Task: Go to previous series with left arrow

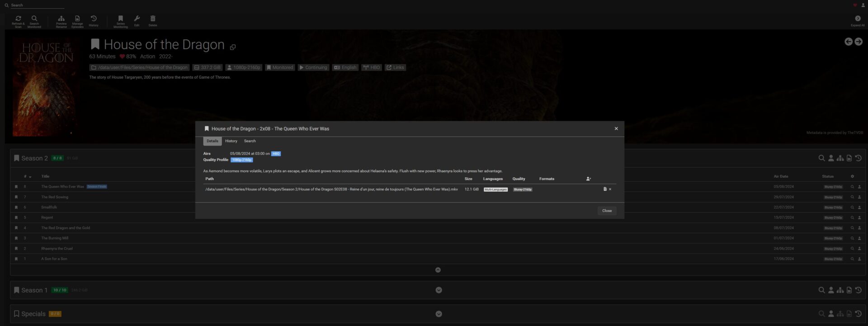Action: tap(849, 42)
